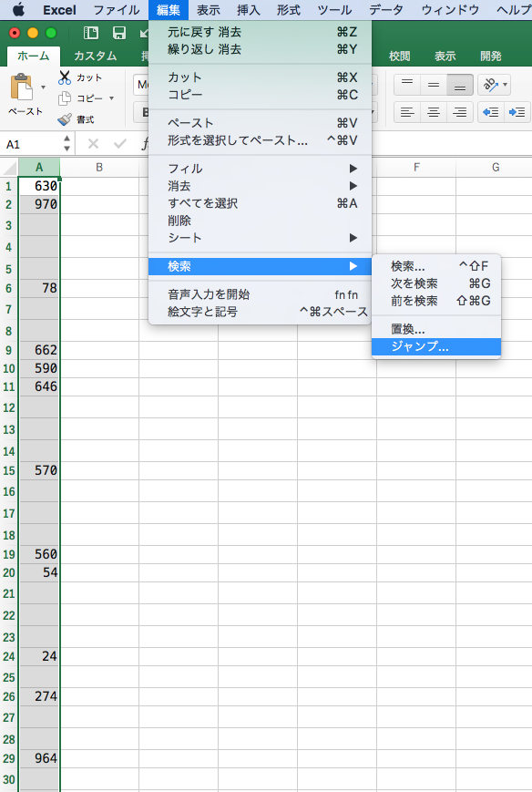This screenshot has width=532, height=792.
Task: Expand the フィル submenu
Action: click(x=260, y=169)
